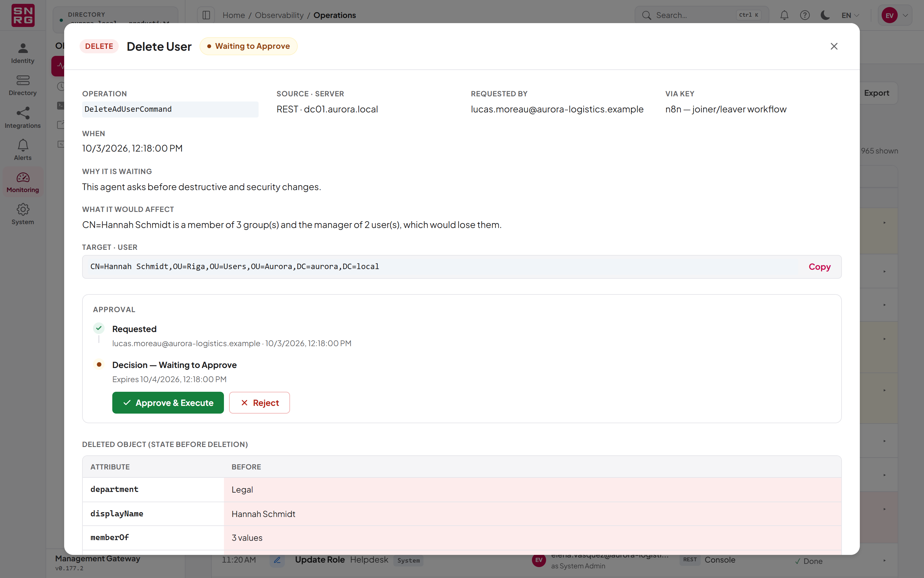Click the n8n joiner/leaver workflow key text
Viewport: 924px width, 578px height.
726,109
